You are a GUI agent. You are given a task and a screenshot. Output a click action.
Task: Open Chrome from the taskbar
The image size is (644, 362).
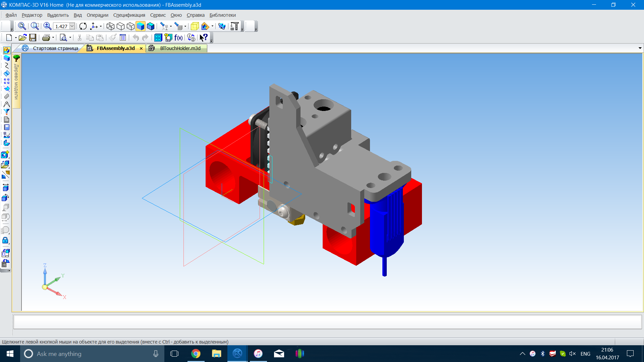point(196,354)
